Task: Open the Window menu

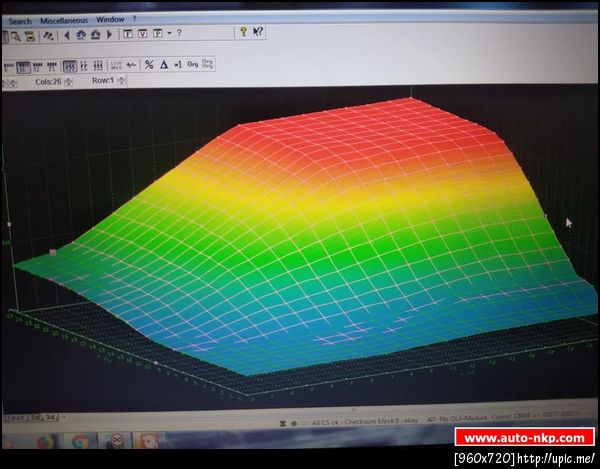Action: click(x=110, y=20)
